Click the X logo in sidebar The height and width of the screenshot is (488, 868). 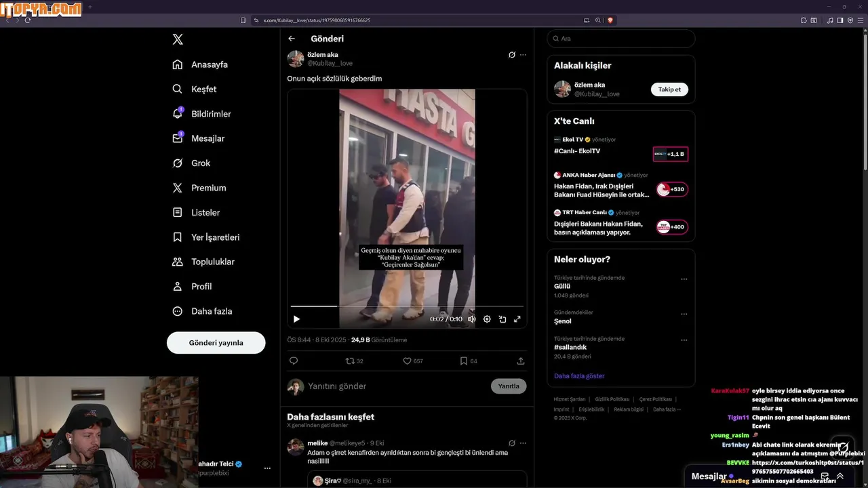(x=178, y=39)
